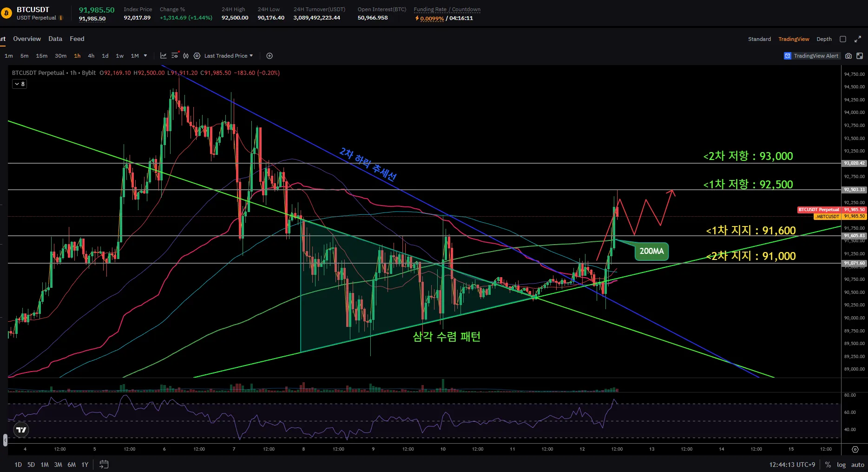Click the plus circle add icon

click(270, 56)
